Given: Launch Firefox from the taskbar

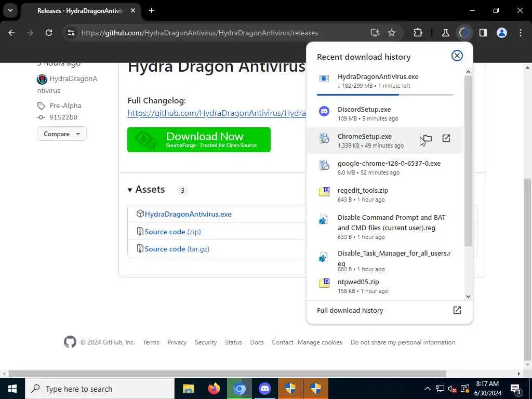Looking at the screenshot, I should click(214, 389).
